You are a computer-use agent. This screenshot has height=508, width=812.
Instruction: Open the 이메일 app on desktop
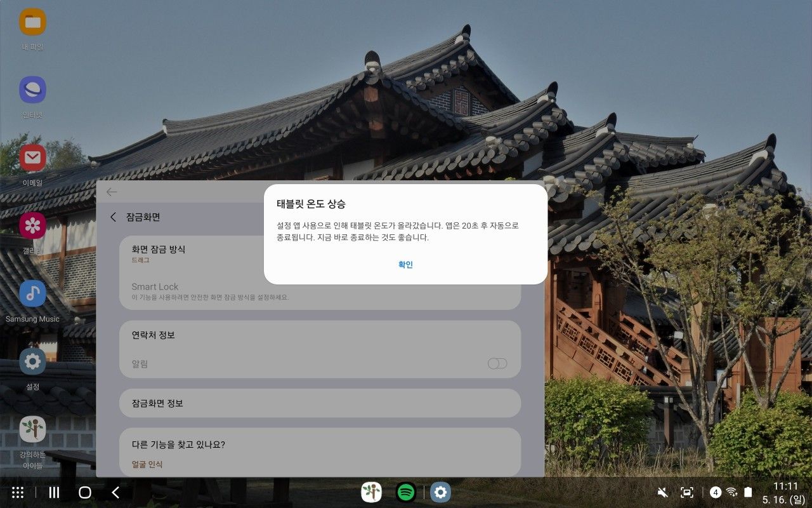coord(32,157)
